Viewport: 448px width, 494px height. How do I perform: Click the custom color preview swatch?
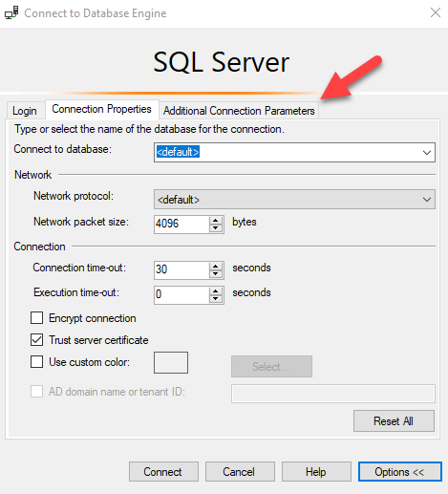[x=171, y=362]
